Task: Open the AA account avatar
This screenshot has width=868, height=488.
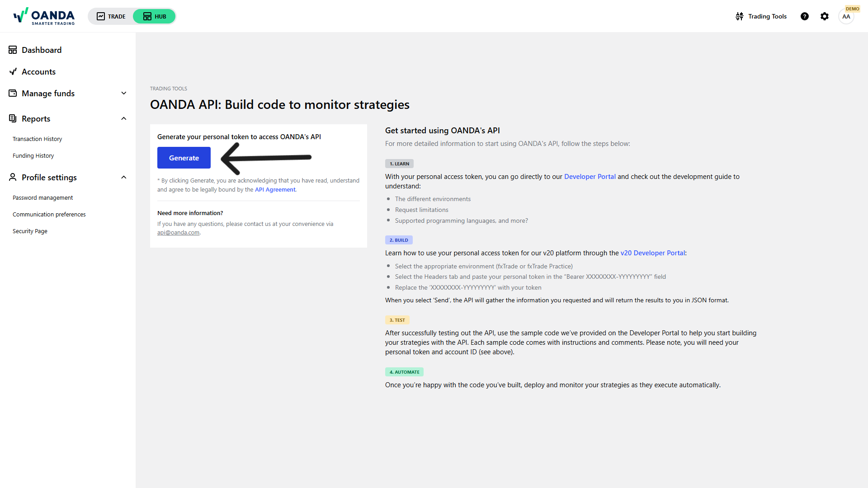Action: (846, 17)
